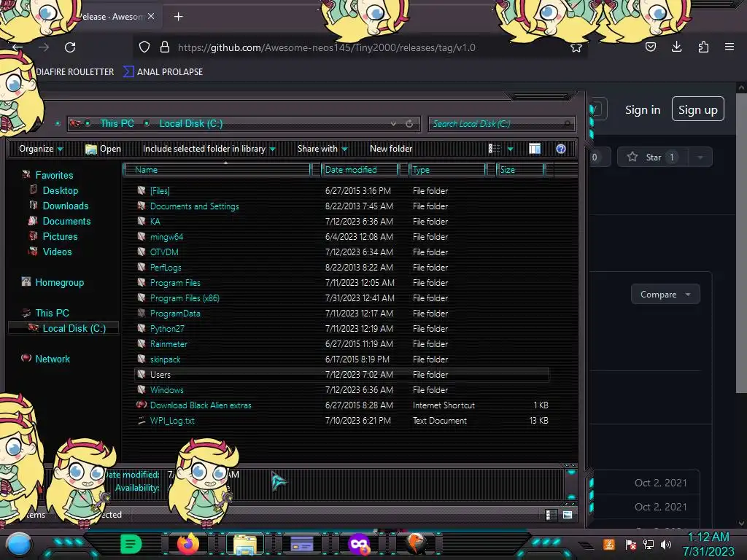Open Documents in navigation pane
The width and height of the screenshot is (747, 560).
click(66, 221)
